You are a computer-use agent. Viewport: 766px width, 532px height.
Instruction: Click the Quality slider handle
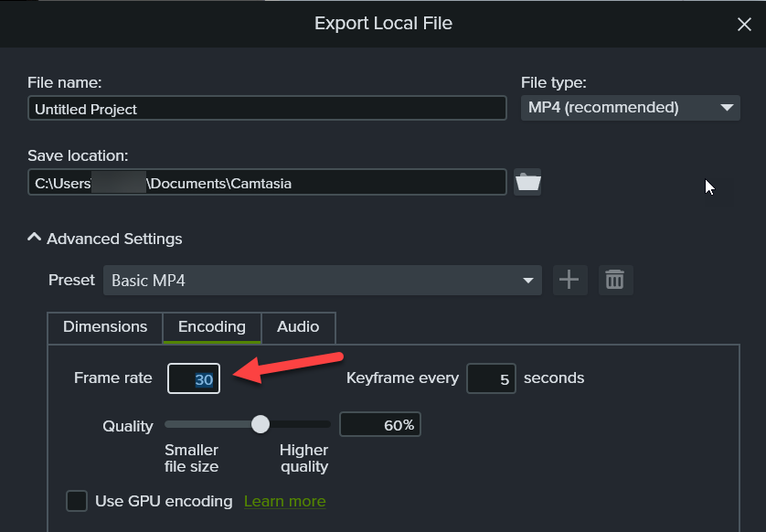(261, 424)
